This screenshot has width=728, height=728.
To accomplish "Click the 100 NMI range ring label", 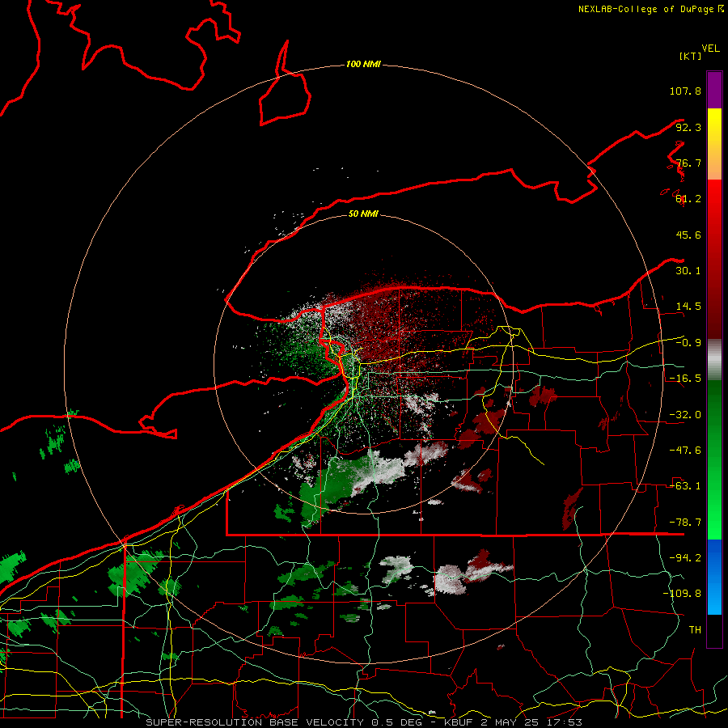I will (x=363, y=64).
